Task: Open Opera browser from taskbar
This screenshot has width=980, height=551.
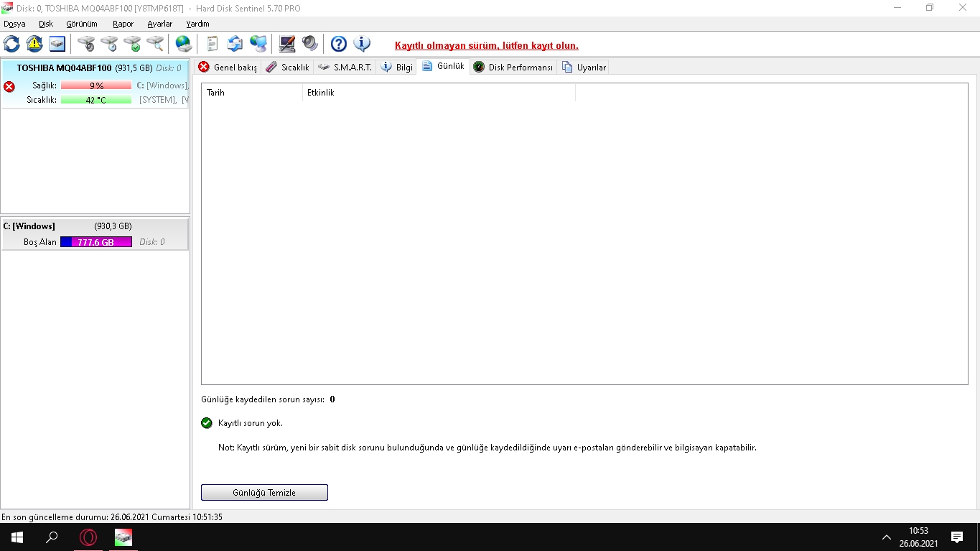Action: coord(88,537)
